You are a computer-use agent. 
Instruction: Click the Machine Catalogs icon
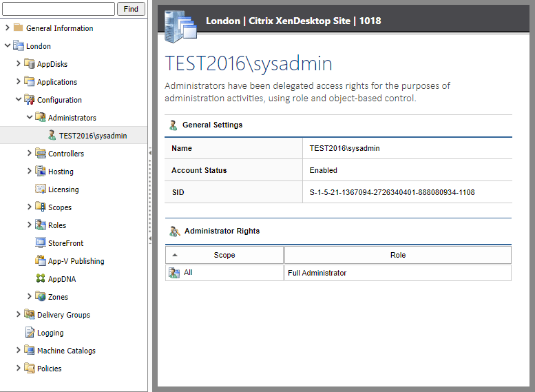tap(30, 350)
